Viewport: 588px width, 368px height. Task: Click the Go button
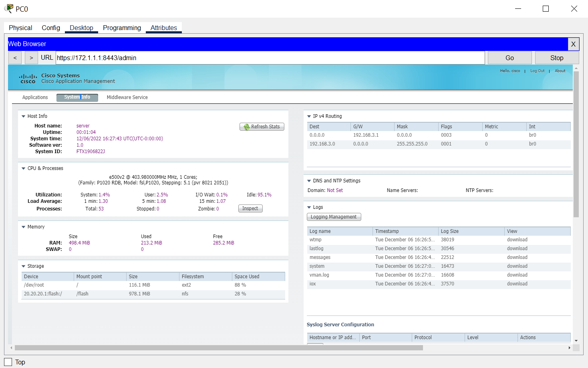click(509, 57)
